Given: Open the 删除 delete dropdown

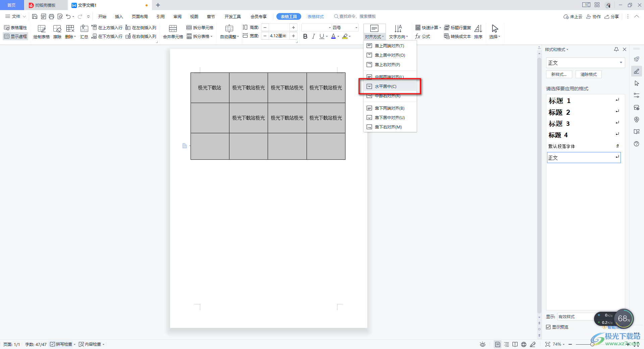Looking at the screenshot, I should coord(70,32).
